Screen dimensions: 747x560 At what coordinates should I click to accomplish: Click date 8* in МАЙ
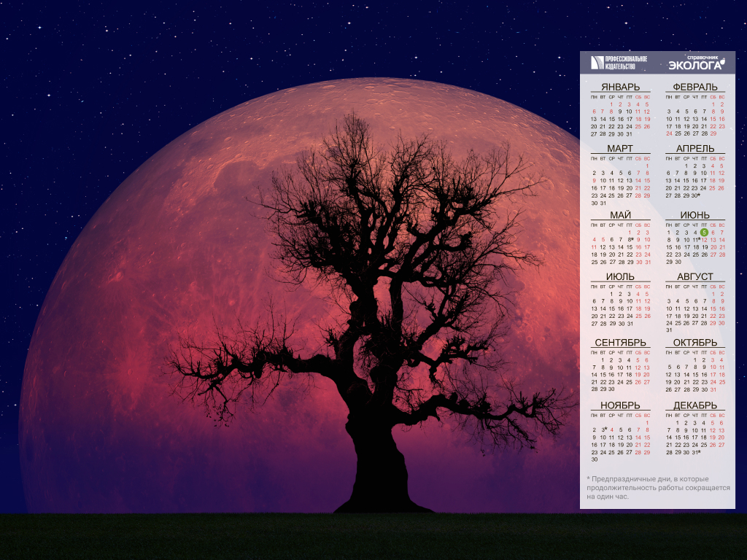(x=630, y=239)
